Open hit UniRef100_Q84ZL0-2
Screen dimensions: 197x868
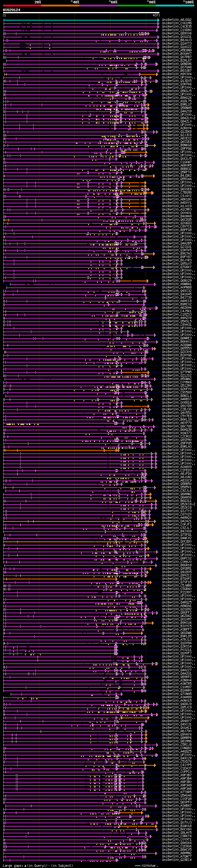(x=179, y=118)
